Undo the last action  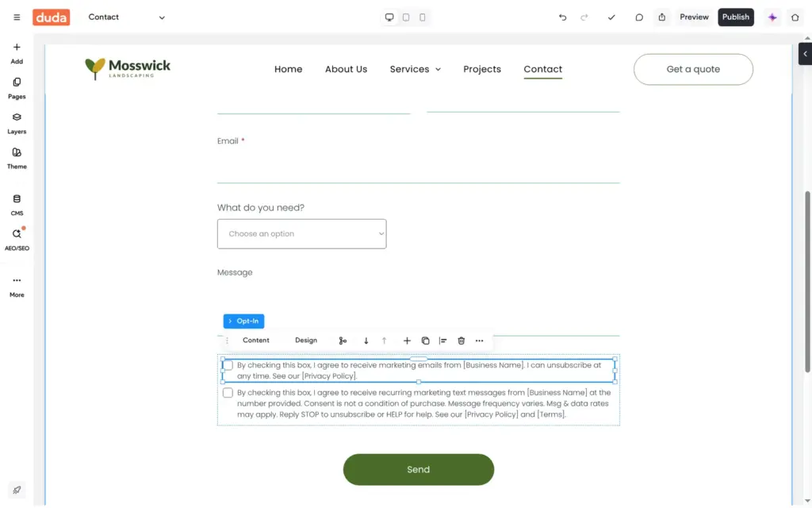562,17
